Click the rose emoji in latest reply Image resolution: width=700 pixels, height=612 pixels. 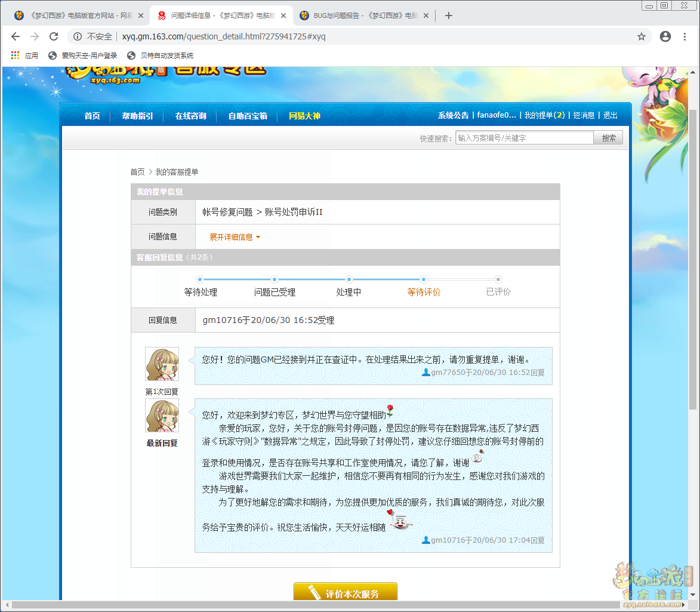[x=390, y=411]
